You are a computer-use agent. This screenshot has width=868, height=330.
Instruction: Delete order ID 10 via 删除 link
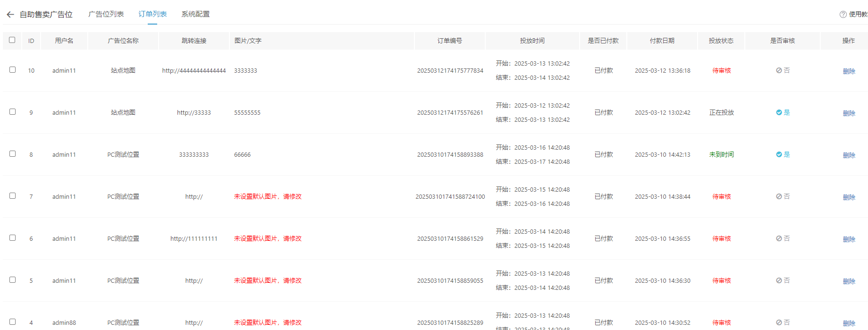849,71
